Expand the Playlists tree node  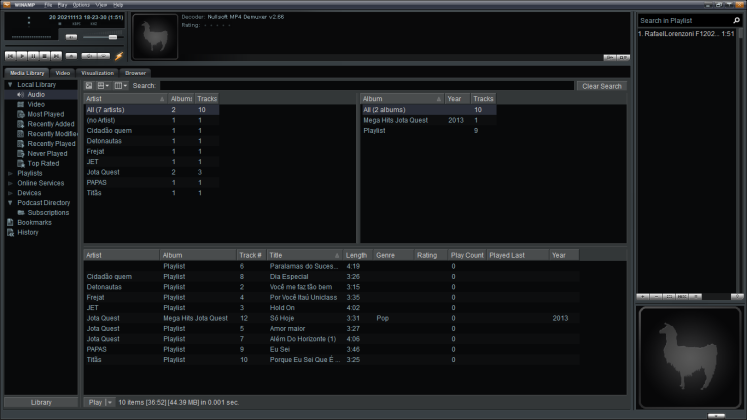[x=10, y=173]
